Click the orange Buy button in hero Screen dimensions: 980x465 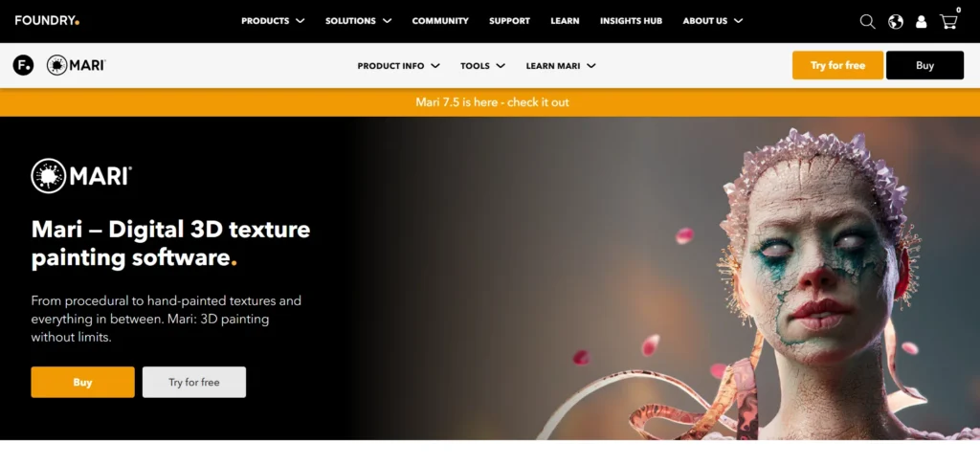82,382
